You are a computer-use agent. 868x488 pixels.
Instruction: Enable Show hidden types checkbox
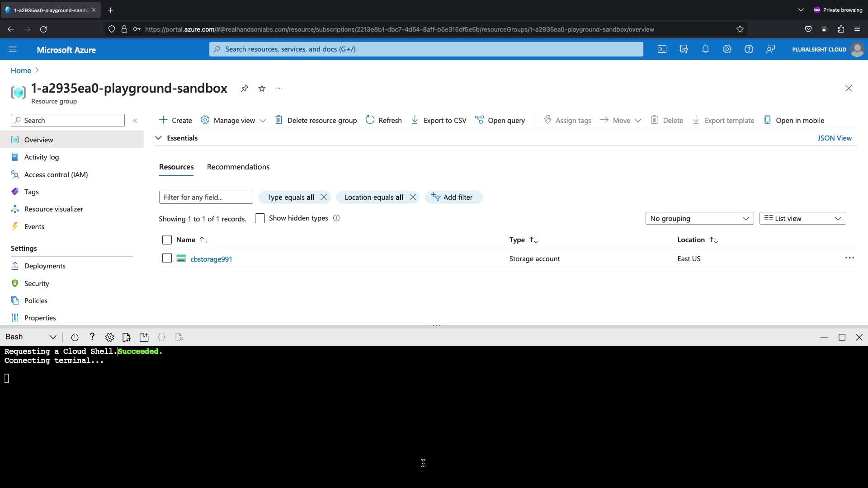pos(260,218)
